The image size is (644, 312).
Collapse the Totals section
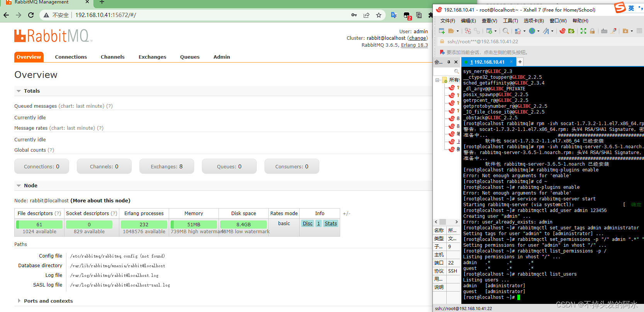(x=19, y=91)
